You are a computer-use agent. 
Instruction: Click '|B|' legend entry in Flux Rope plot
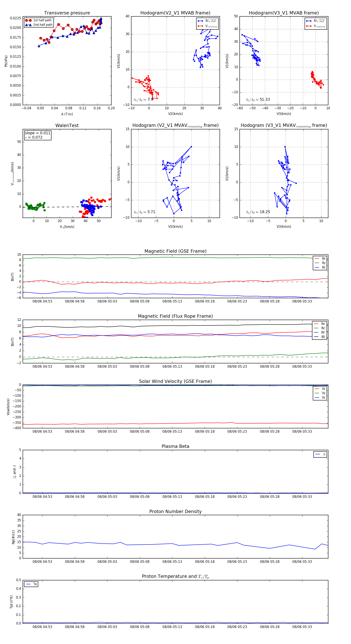click(x=320, y=337)
